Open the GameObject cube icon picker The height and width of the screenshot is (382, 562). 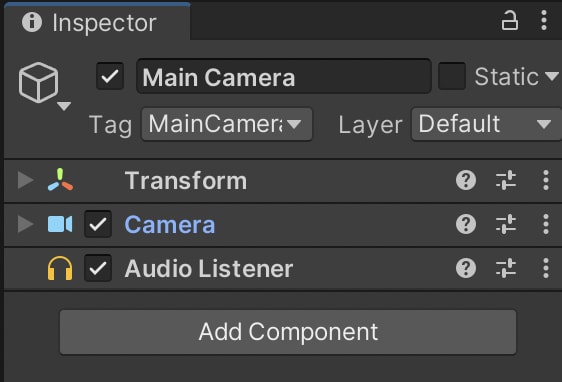point(44,86)
